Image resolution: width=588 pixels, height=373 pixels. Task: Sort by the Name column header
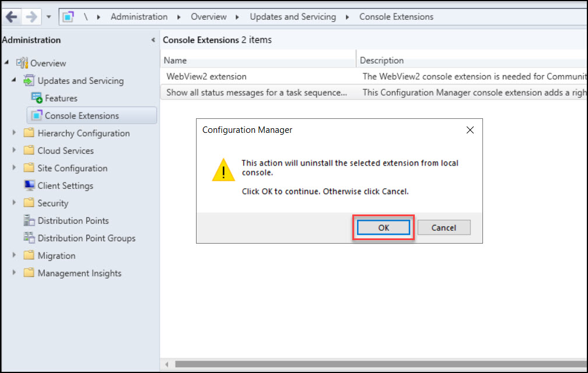tap(258, 60)
